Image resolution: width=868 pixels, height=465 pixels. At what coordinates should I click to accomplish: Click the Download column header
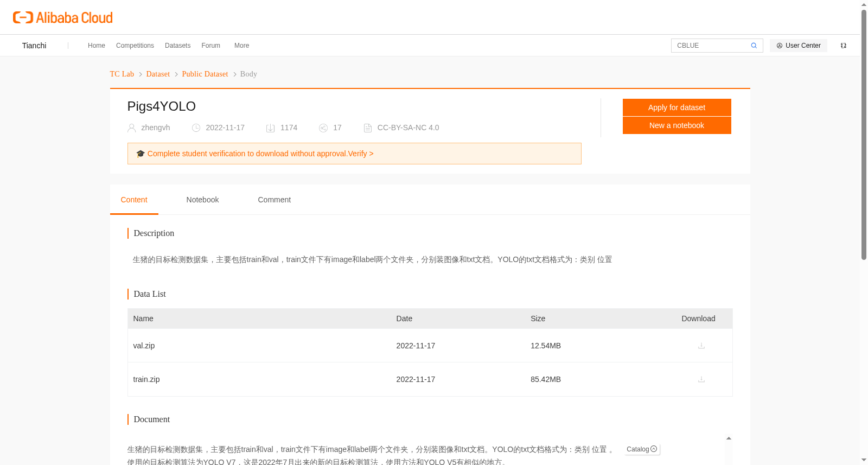click(x=698, y=319)
